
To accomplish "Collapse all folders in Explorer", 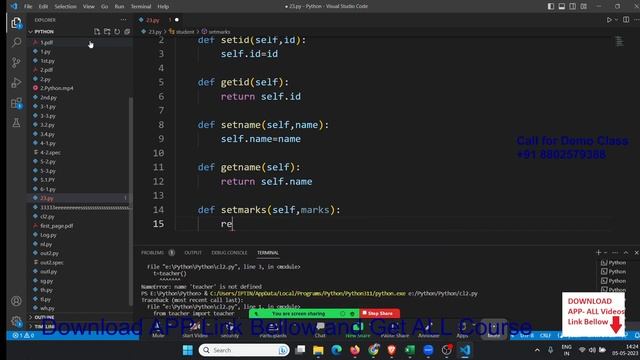I will coord(127,31).
